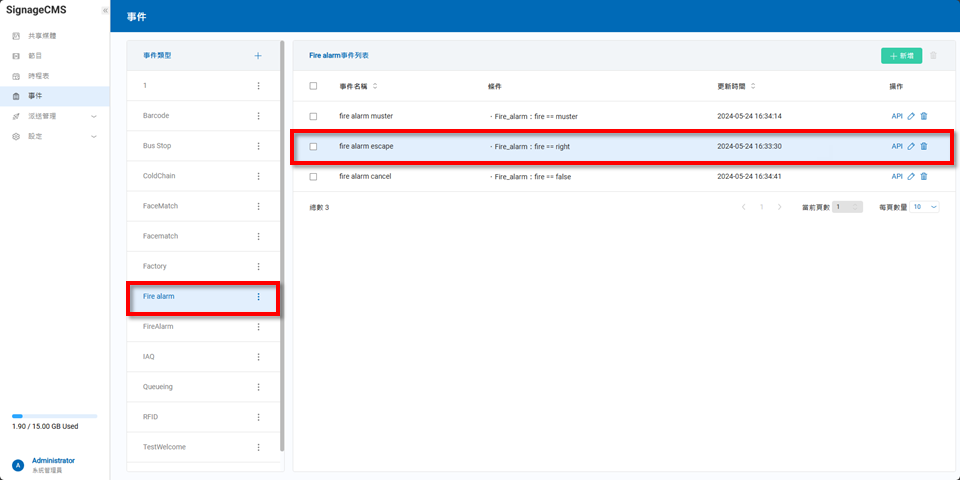Open the three-dot menu for Fire alarm

[x=258, y=296]
